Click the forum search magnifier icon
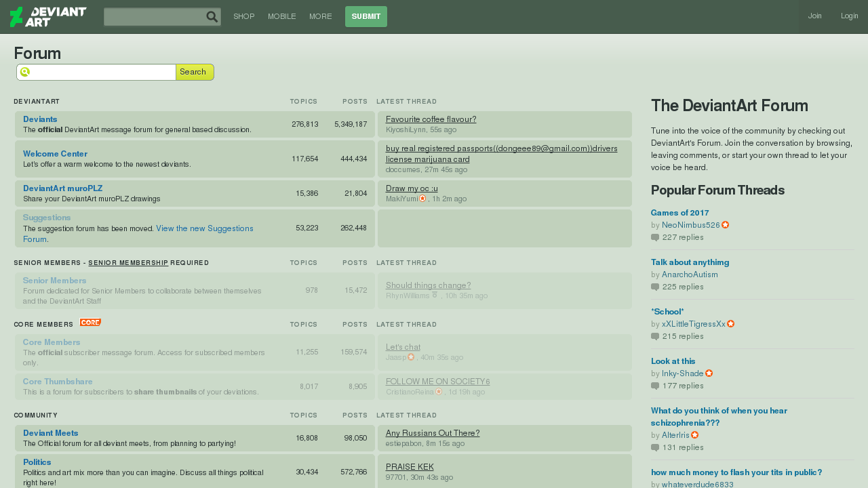The image size is (868, 488). coord(25,72)
